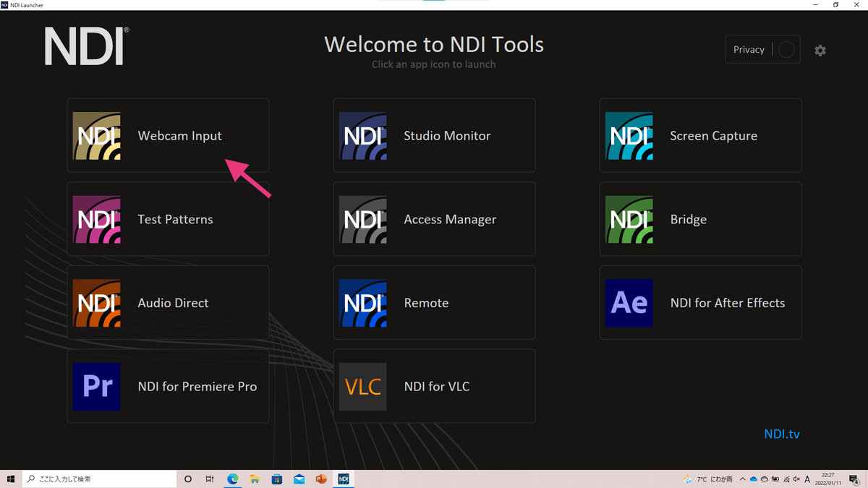Open the Audio Direct app icon
The width and height of the screenshot is (868, 488).
point(97,303)
